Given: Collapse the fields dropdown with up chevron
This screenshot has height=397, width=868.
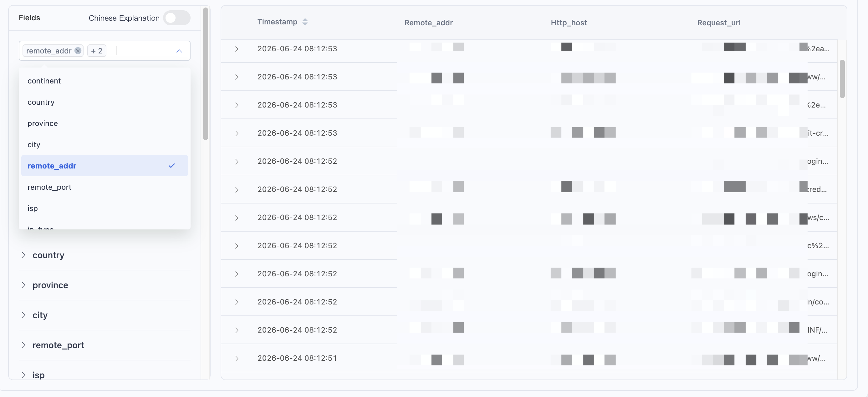Looking at the screenshot, I should coord(179,51).
